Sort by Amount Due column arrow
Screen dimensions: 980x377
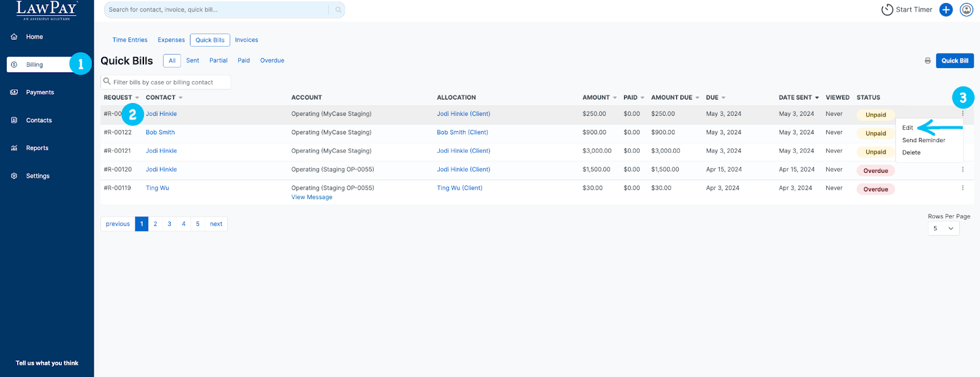coord(697,98)
